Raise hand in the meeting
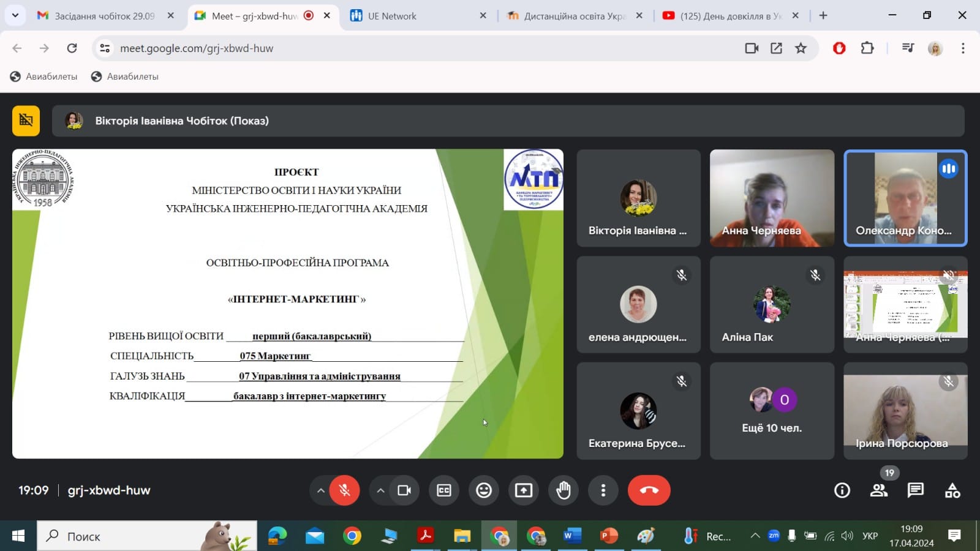This screenshot has width=980, height=551. tap(563, 490)
